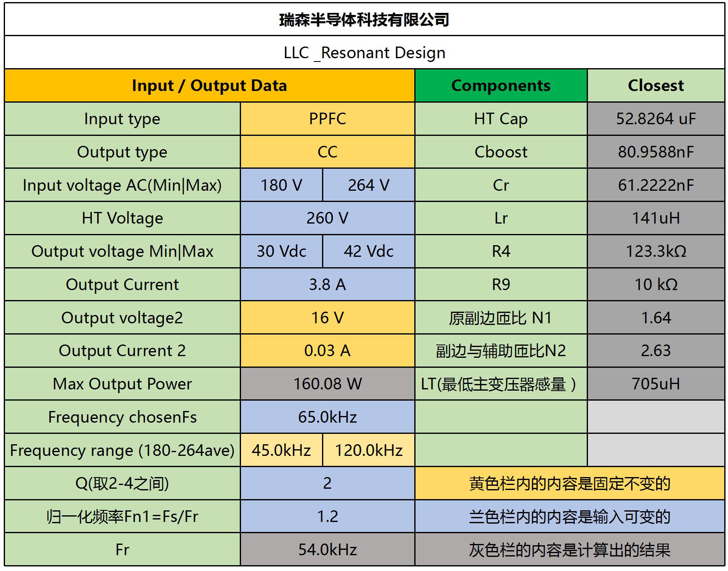
Task: Select the "LLC _Resonant Design" subtitle
Action: pos(364,53)
